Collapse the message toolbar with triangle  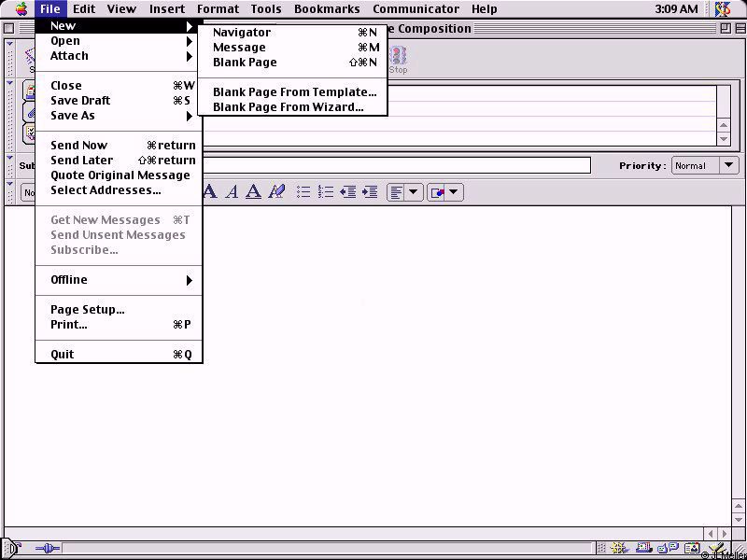click(9, 43)
